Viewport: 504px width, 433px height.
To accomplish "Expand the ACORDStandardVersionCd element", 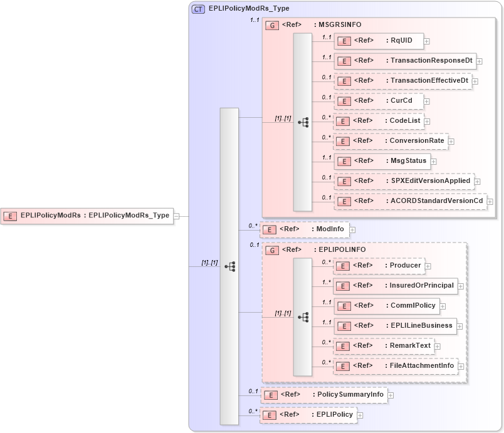I will [488, 201].
